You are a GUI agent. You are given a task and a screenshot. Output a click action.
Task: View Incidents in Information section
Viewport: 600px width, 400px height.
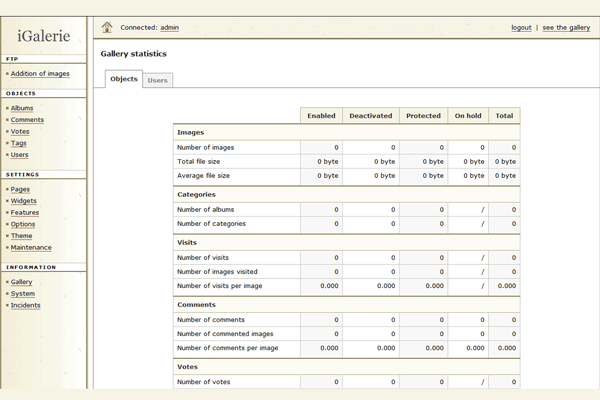click(x=26, y=305)
